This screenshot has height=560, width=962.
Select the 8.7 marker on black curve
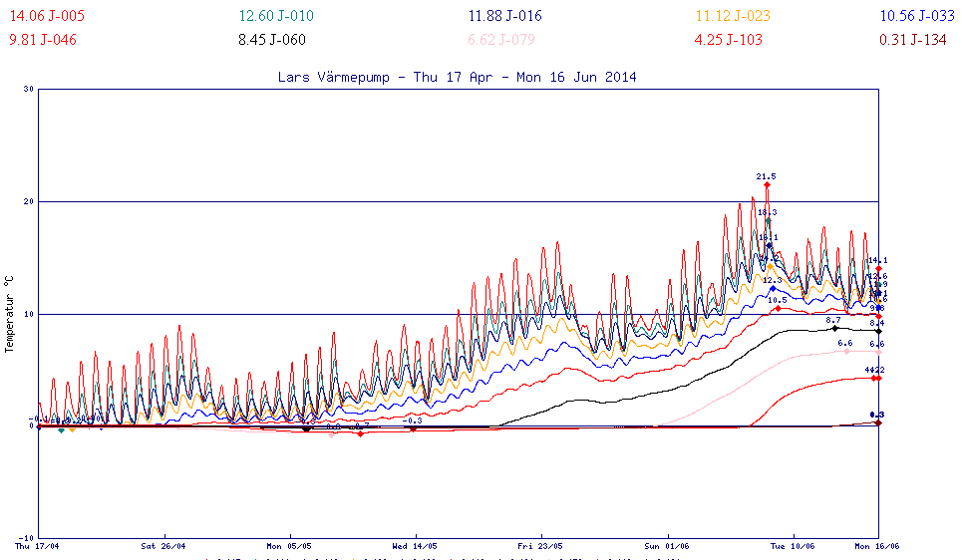point(835,328)
